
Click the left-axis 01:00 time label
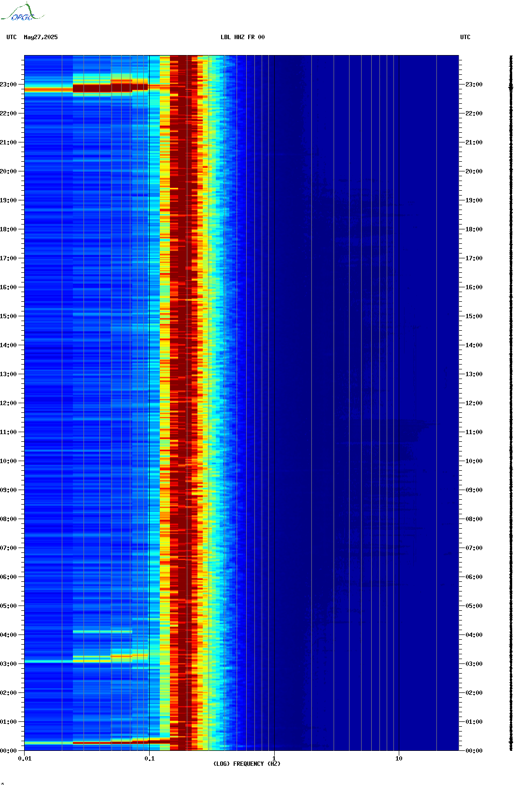(x=8, y=722)
